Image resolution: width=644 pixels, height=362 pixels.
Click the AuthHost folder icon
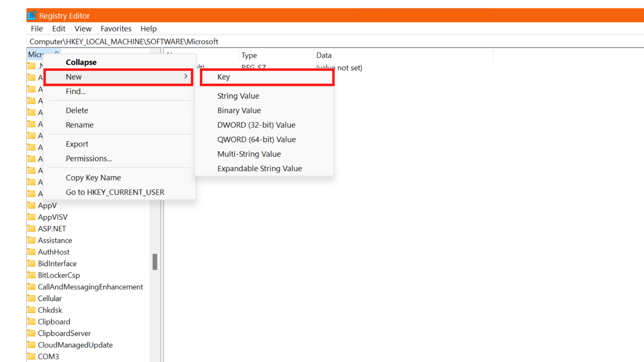pyautogui.click(x=31, y=252)
